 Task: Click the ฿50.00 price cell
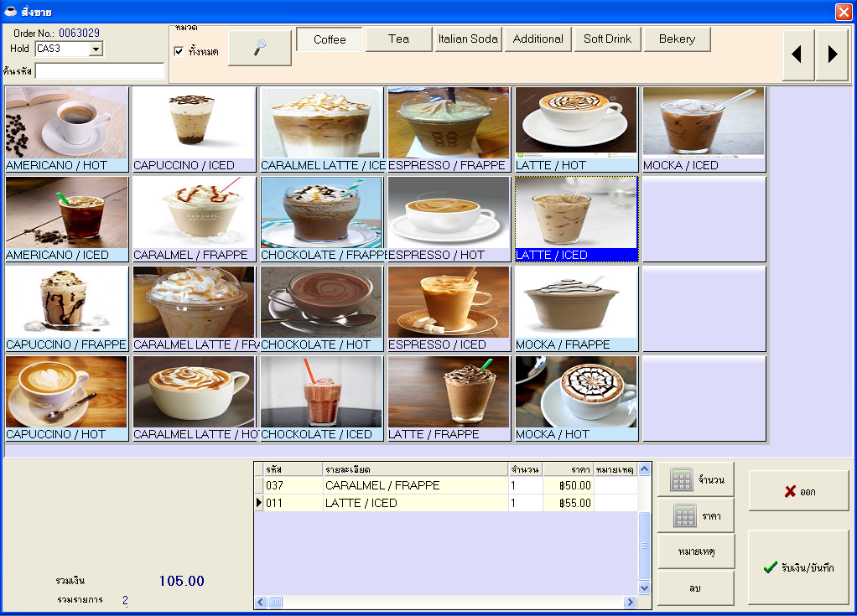pyautogui.click(x=568, y=485)
